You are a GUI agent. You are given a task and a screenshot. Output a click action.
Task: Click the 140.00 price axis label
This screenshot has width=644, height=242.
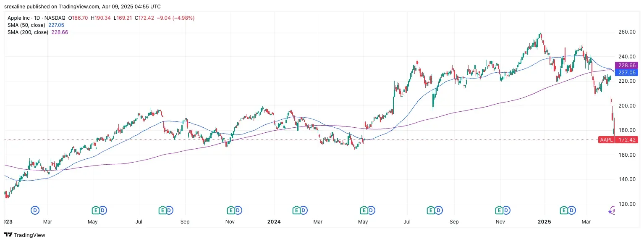point(626,179)
